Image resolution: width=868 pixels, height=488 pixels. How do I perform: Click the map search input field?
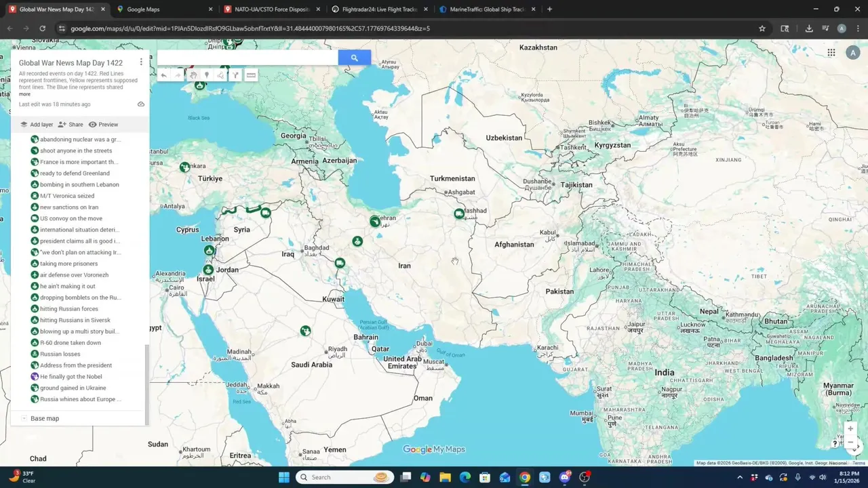click(248, 58)
